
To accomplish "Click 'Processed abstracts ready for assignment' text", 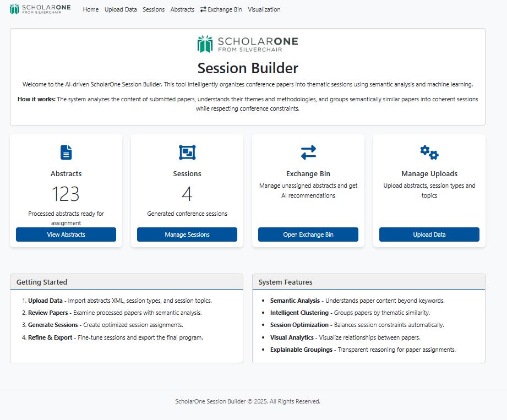I will click(66, 218).
